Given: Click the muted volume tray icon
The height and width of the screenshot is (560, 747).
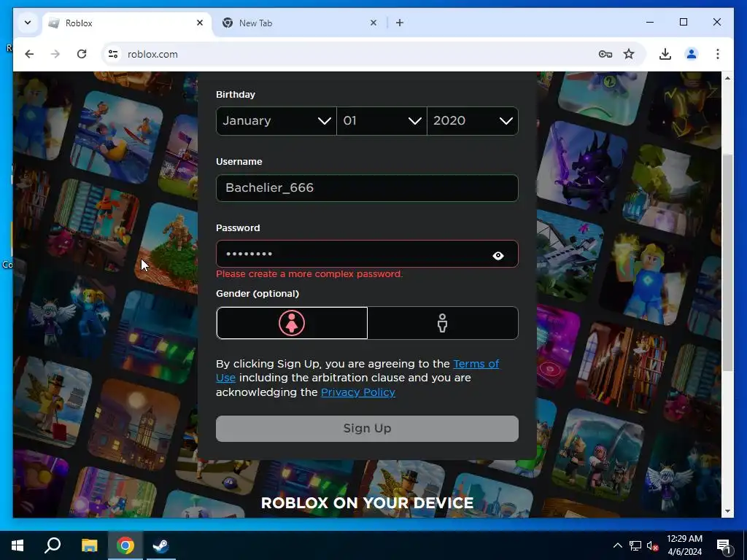Looking at the screenshot, I should [x=652, y=545].
